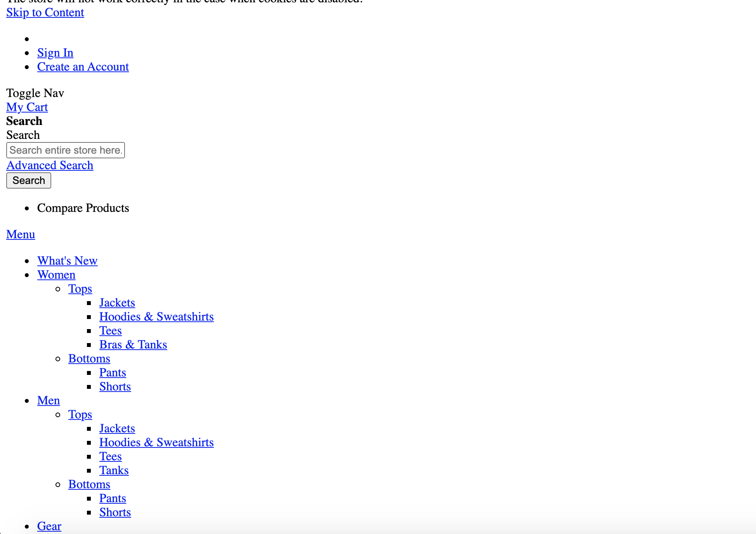Select Men Bottoms Pants category
Screen dimensions: 756x534
(113, 498)
